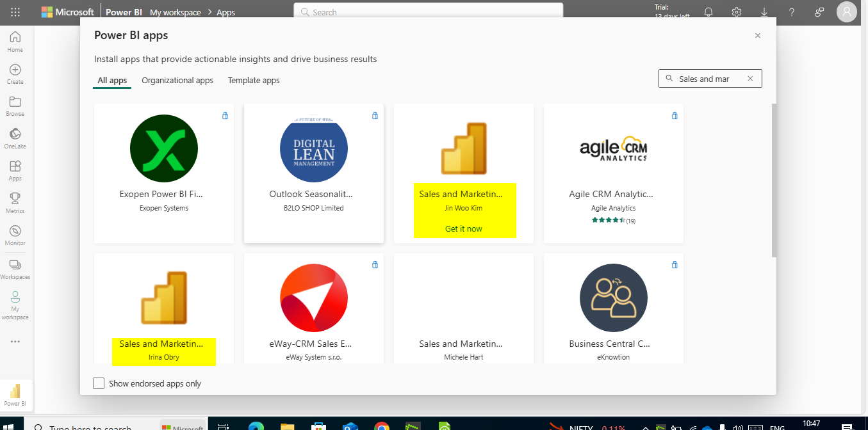
Task: Focus the top Search box
Action: click(429, 12)
